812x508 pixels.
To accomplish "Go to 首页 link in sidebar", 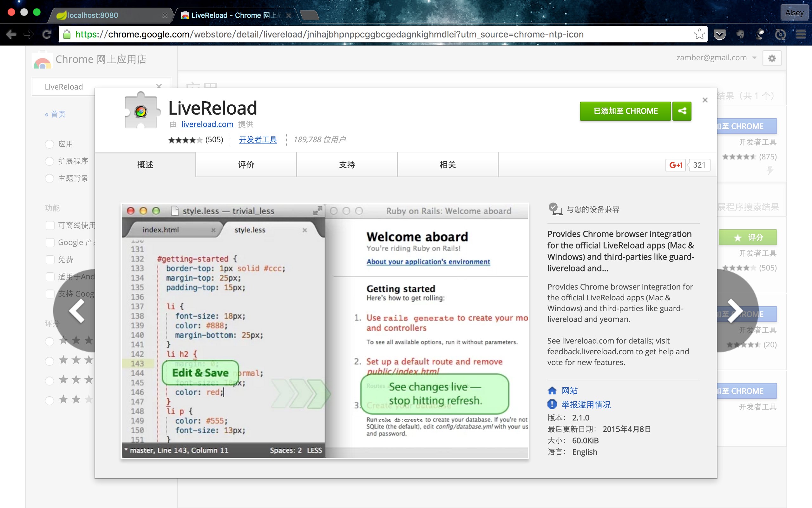I will [56, 114].
